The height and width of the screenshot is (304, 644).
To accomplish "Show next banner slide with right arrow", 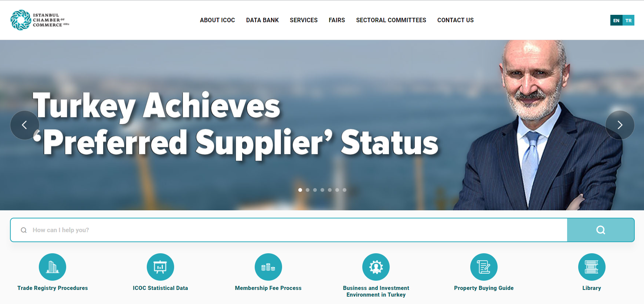I will pos(620,125).
